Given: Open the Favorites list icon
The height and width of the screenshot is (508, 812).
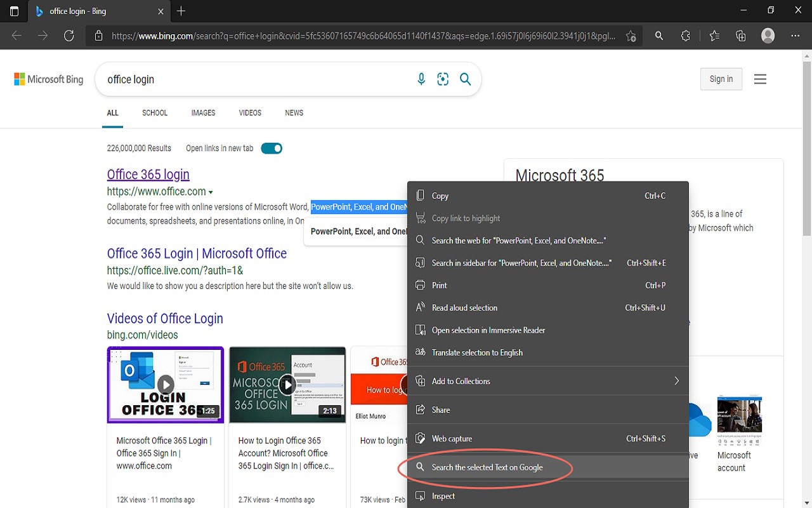Looking at the screenshot, I should tap(714, 36).
